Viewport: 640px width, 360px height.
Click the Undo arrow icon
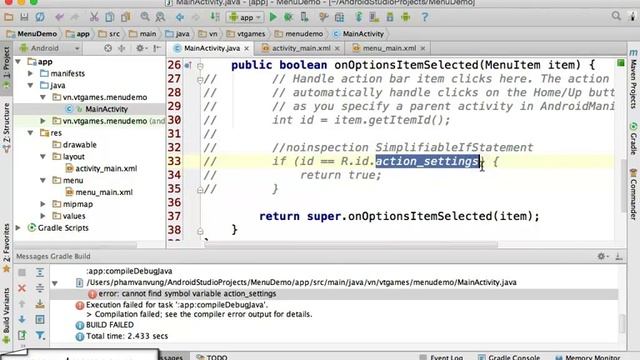coord(60,17)
